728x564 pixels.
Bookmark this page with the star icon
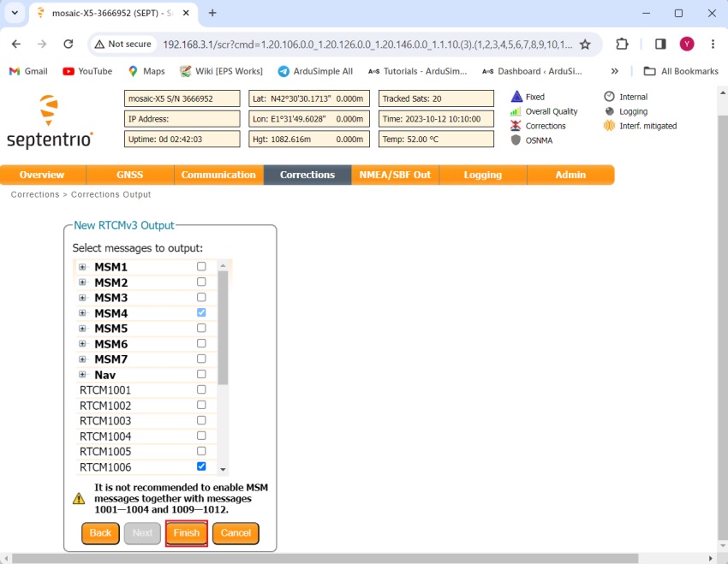pyautogui.click(x=585, y=45)
